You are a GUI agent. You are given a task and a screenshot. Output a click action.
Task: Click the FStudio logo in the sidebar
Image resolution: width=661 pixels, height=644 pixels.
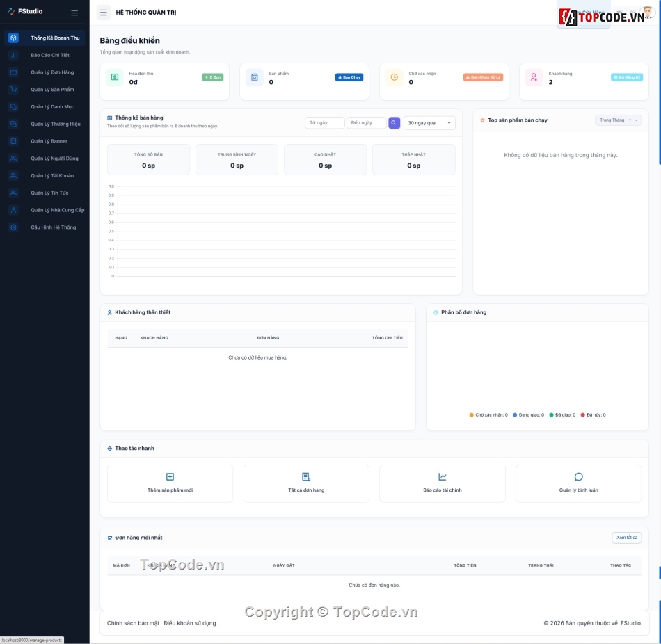click(25, 11)
